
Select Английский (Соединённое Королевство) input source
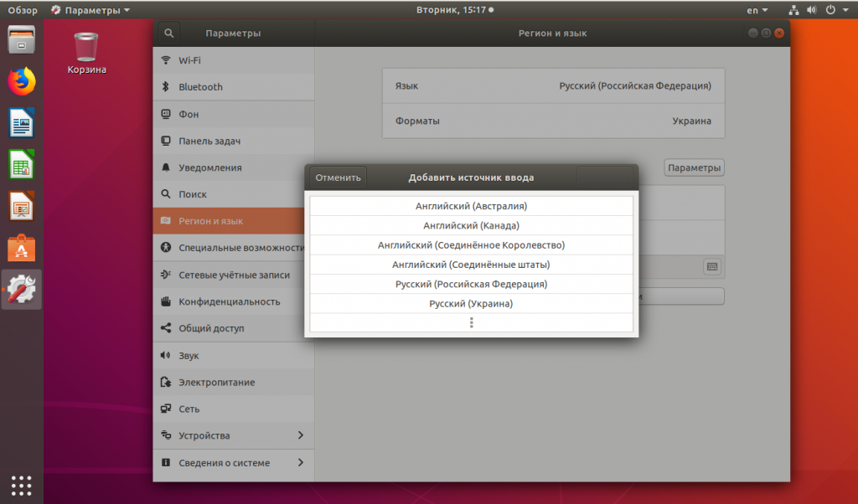click(471, 245)
